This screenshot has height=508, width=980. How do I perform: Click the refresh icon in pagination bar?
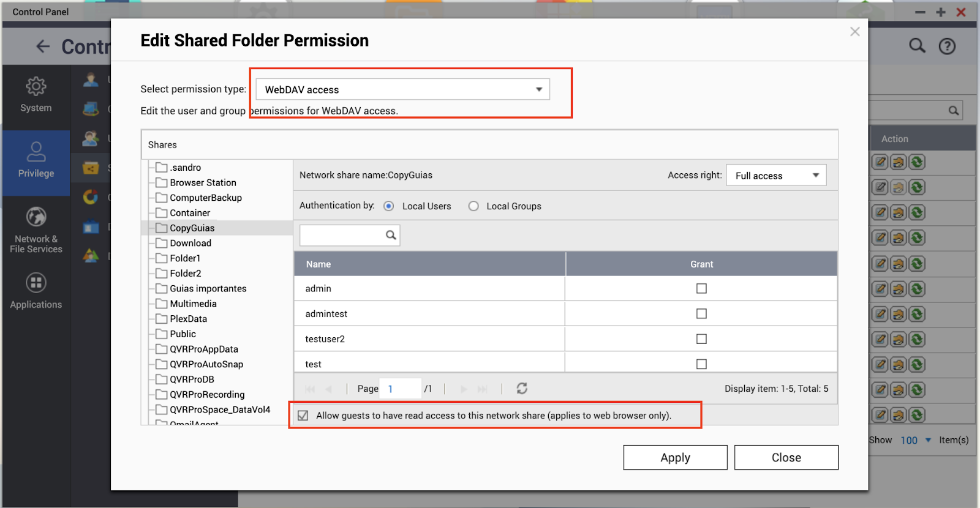point(522,389)
